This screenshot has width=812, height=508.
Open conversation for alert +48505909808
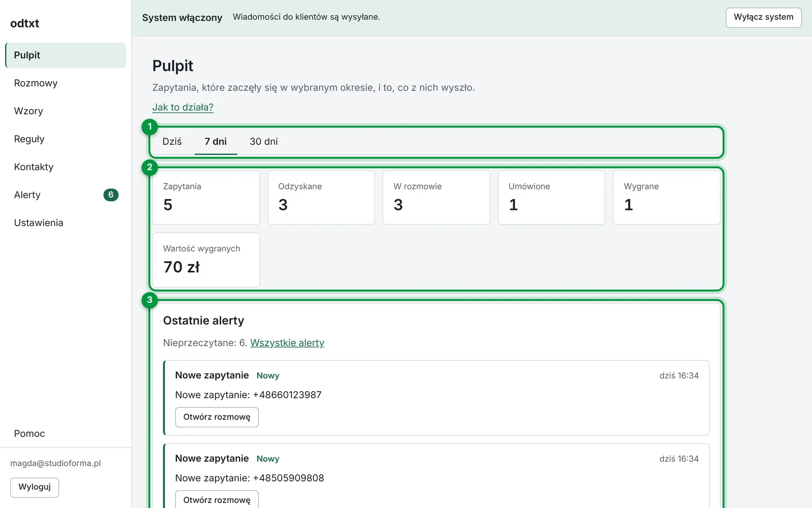pos(217,500)
